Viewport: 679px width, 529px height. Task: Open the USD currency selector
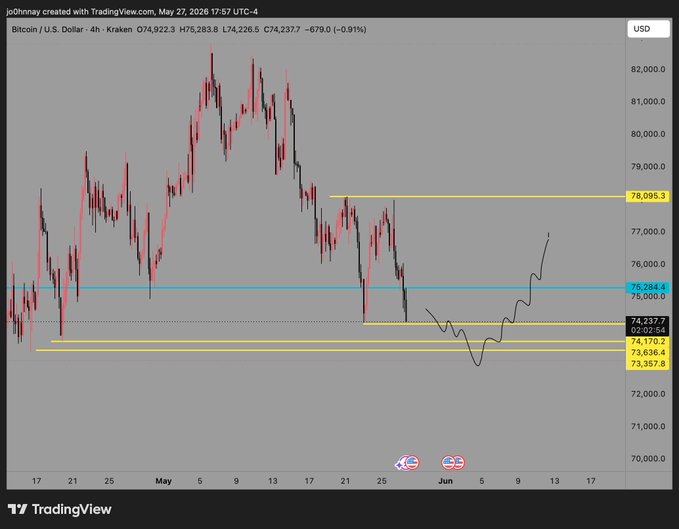click(x=648, y=29)
